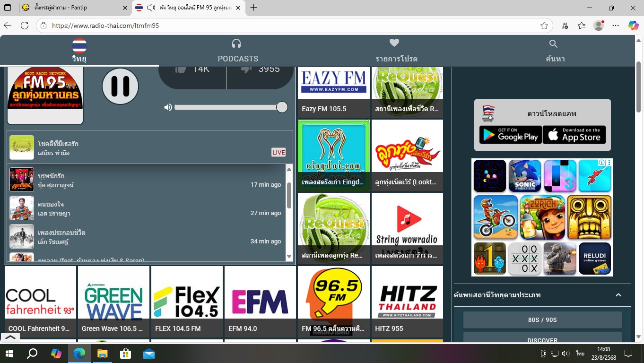Open Windows taskbar search
644x363 pixels.
32,354
